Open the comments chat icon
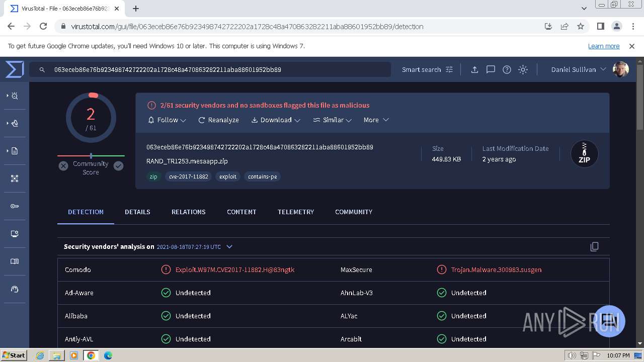This screenshot has height=362, width=644. click(491, 70)
